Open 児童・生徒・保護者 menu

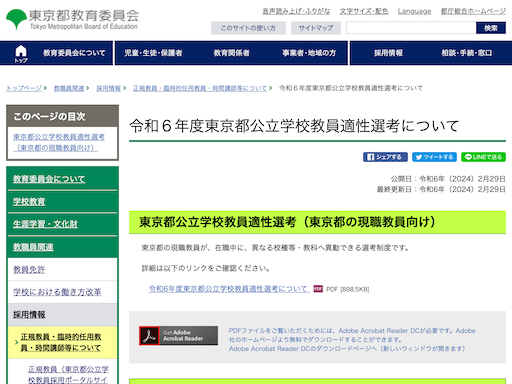pos(153,53)
